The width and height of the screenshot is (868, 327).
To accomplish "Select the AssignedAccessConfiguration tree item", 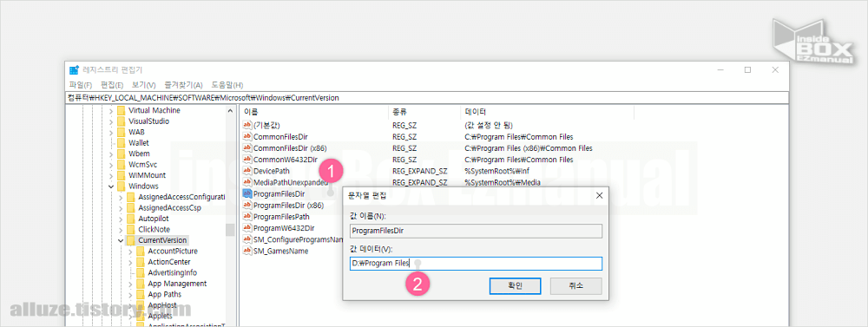I will point(181,197).
